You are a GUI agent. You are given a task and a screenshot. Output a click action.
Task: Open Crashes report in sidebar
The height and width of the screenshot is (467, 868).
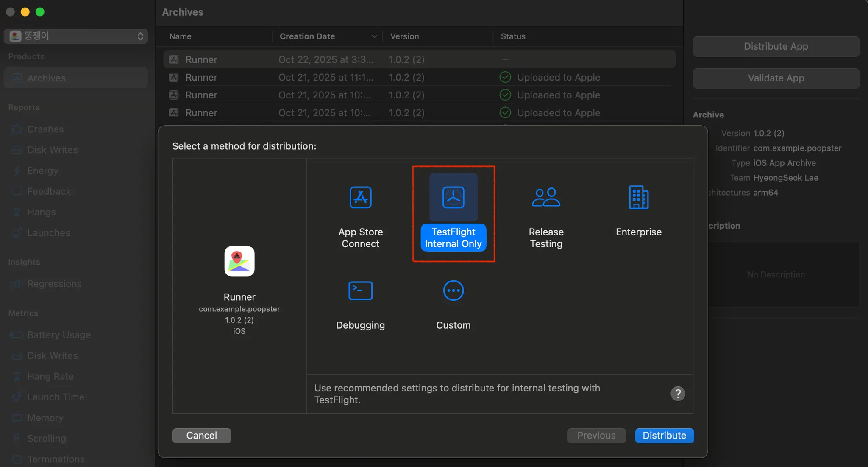point(45,129)
